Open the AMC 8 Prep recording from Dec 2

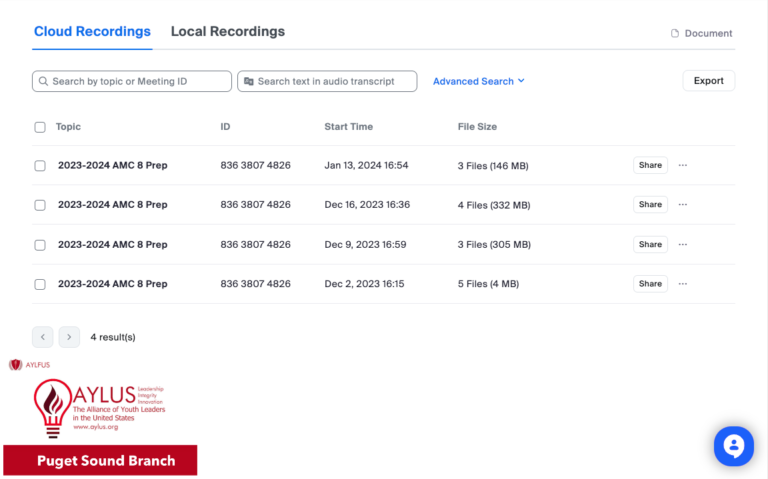click(113, 284)
